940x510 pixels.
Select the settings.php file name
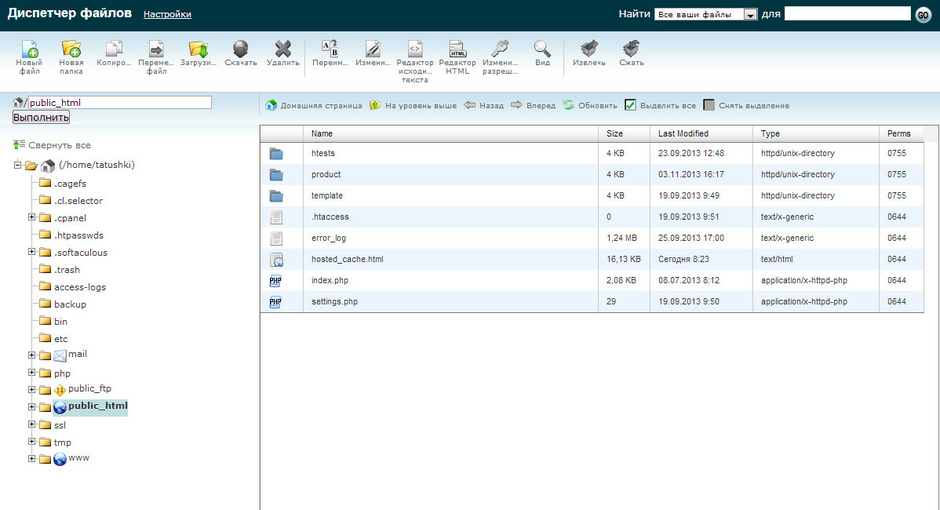tap(335, 301)
